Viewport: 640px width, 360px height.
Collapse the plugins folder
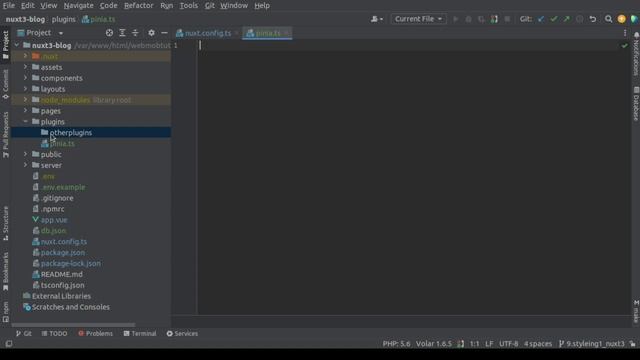pyautogui.click(x=25, y=121)
